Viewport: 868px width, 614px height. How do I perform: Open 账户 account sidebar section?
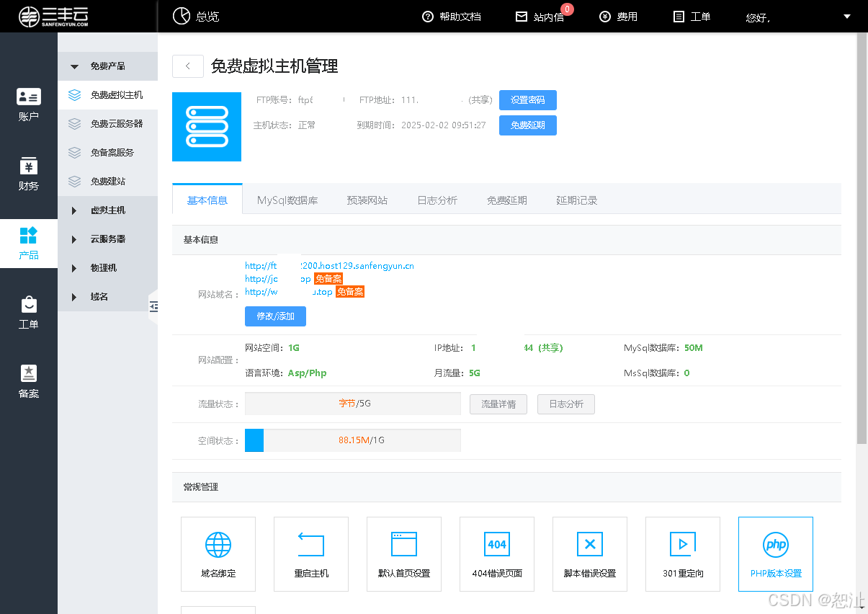click(x=29, y=104)
